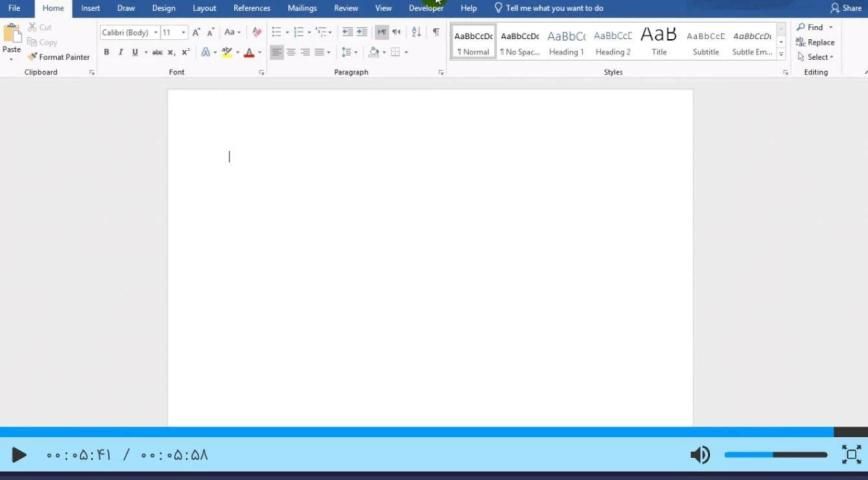Expand the Styles gallery more arrow
The image size is (868, 480).
point(781,54)
